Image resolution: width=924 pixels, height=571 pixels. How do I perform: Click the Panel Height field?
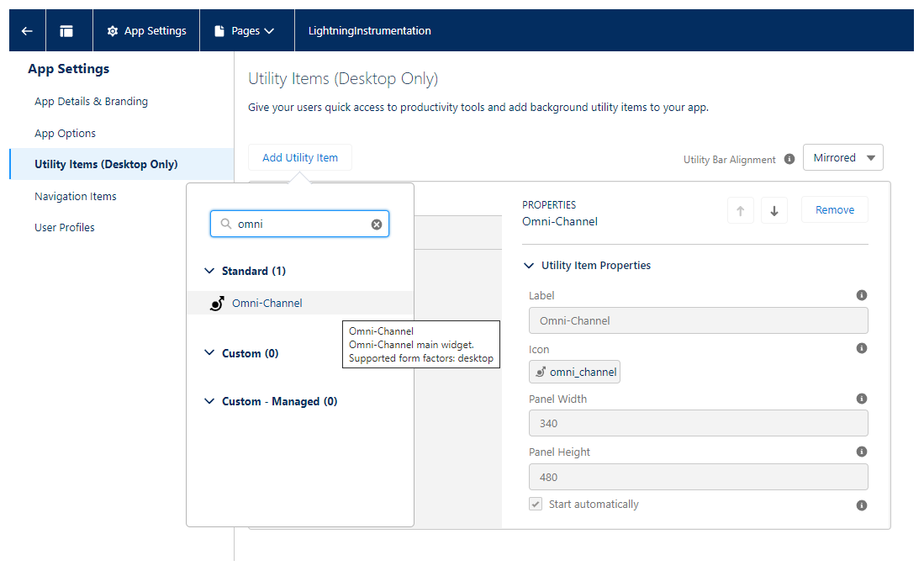coord(699,477)
